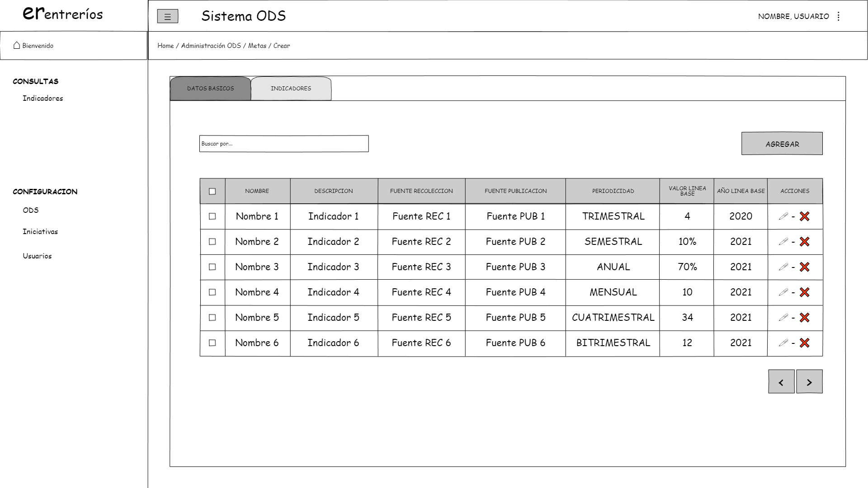Go to the previous page with the left chevron
This screenshot has width=868, height=488.
[781, 382]
